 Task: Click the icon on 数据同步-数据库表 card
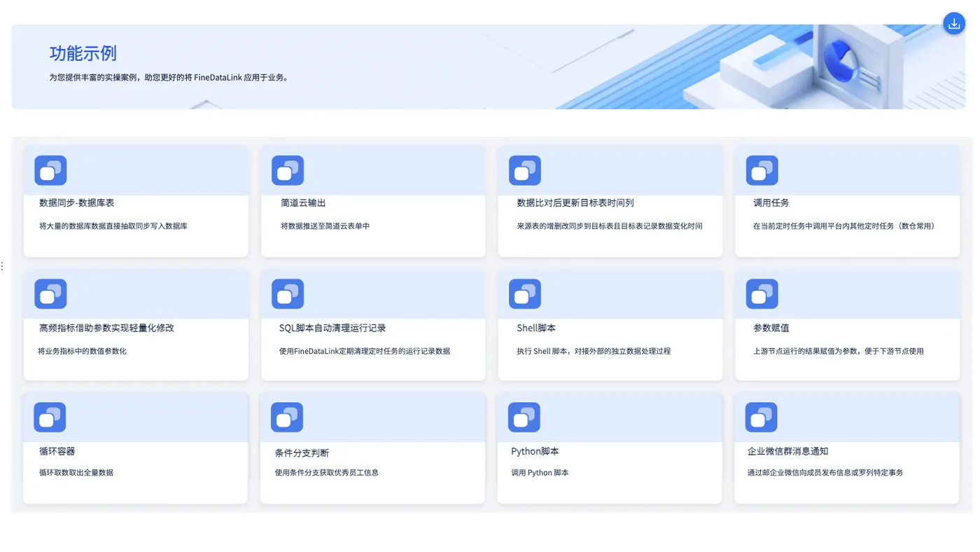click(x=50, y=170)
